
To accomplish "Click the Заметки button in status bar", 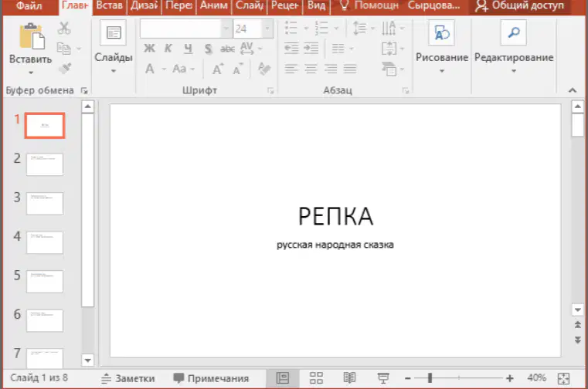I will point(127,378).
